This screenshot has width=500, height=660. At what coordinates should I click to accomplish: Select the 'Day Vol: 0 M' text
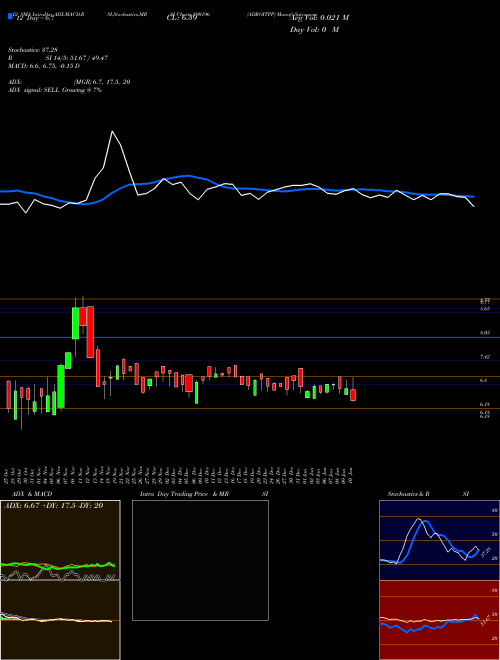314,29
